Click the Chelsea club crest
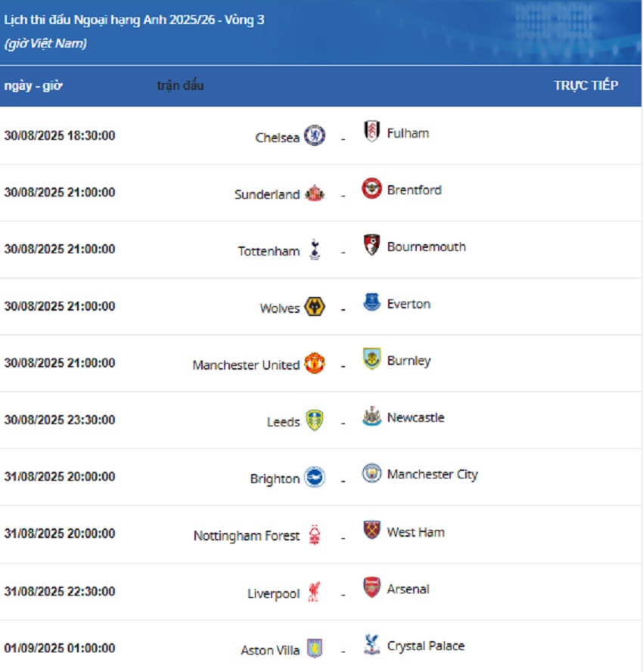 click(315, 135)
